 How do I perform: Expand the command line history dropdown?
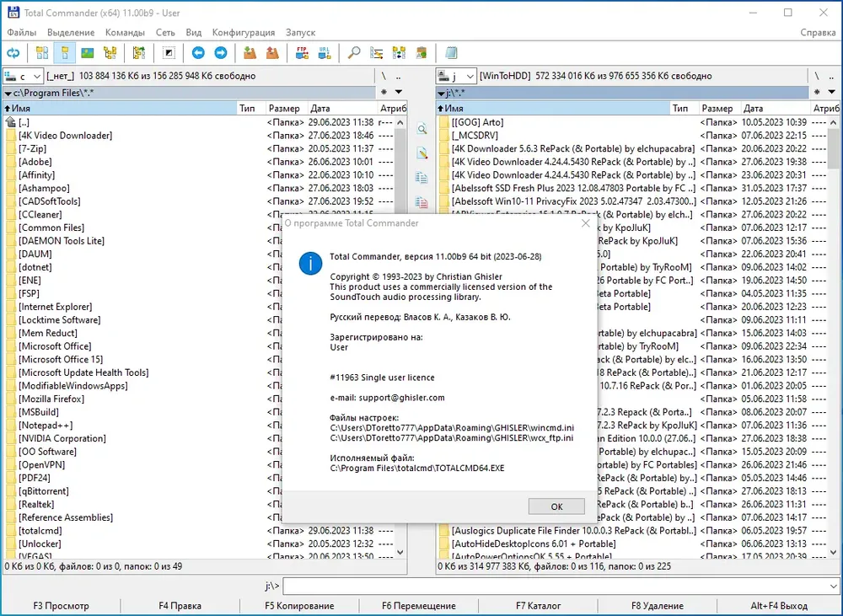pyautogui.click(x=834, y=586)
